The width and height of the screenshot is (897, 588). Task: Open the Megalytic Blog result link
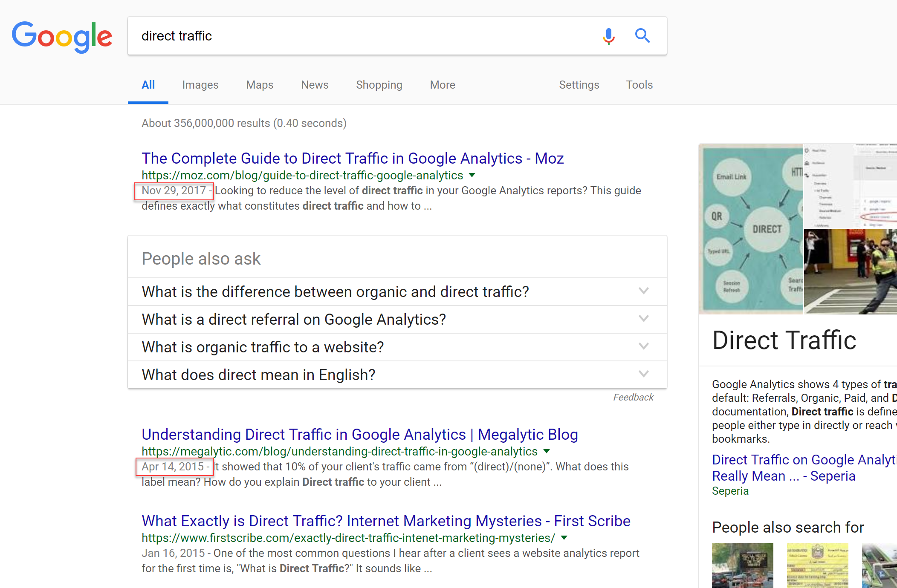pos(359,435)
